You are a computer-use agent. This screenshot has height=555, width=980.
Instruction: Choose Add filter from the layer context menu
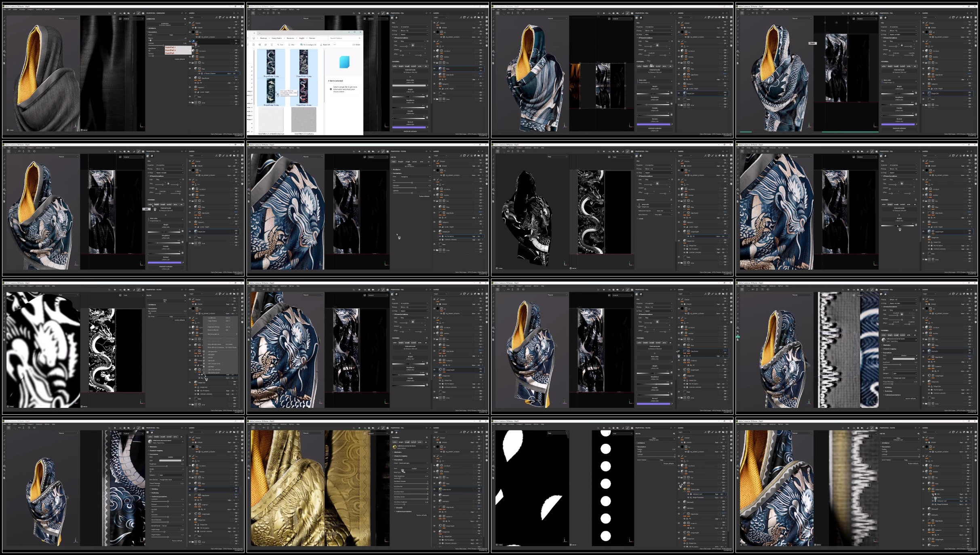point(211,367)
